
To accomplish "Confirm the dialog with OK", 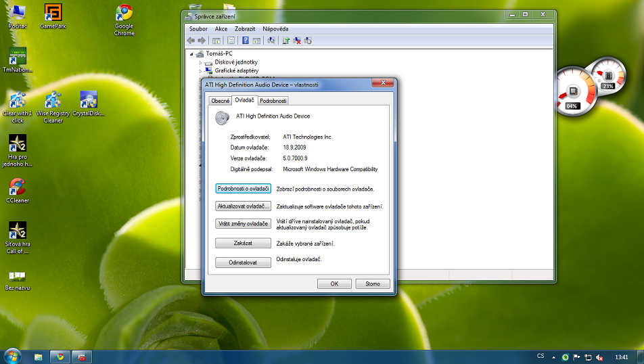I will (334, 284).
